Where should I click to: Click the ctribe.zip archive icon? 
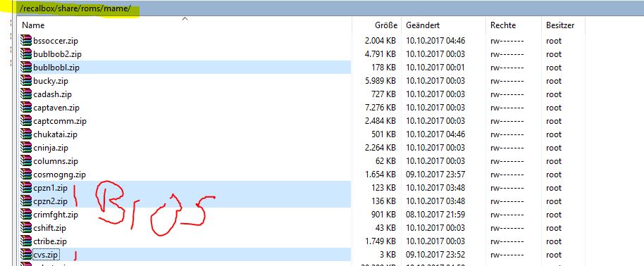(26, 241)
